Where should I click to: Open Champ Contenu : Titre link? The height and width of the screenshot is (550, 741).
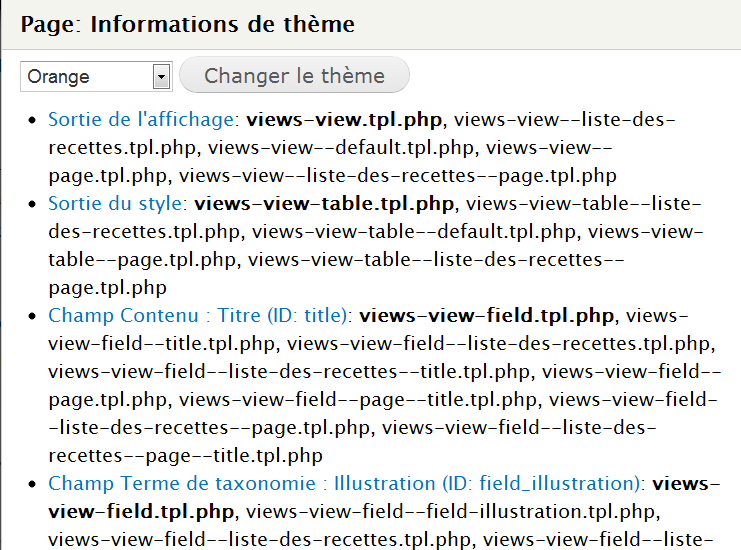click(200, 316)
